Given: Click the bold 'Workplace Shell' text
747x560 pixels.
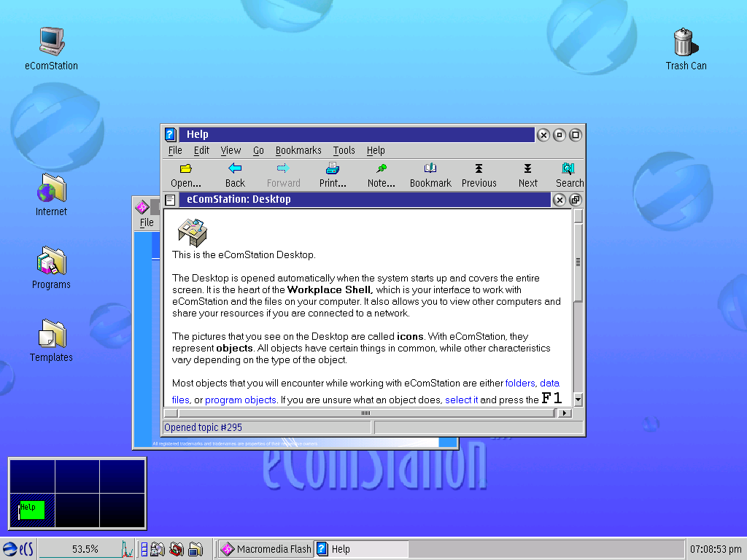Looking at the screenshot, I should point(329,290).
